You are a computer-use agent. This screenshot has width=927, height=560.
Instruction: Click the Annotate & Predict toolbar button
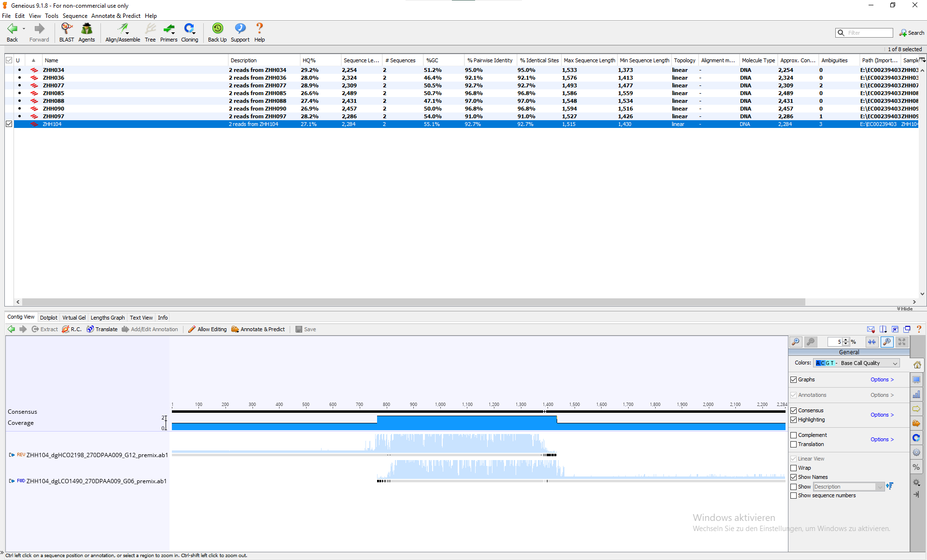[258, 329]
